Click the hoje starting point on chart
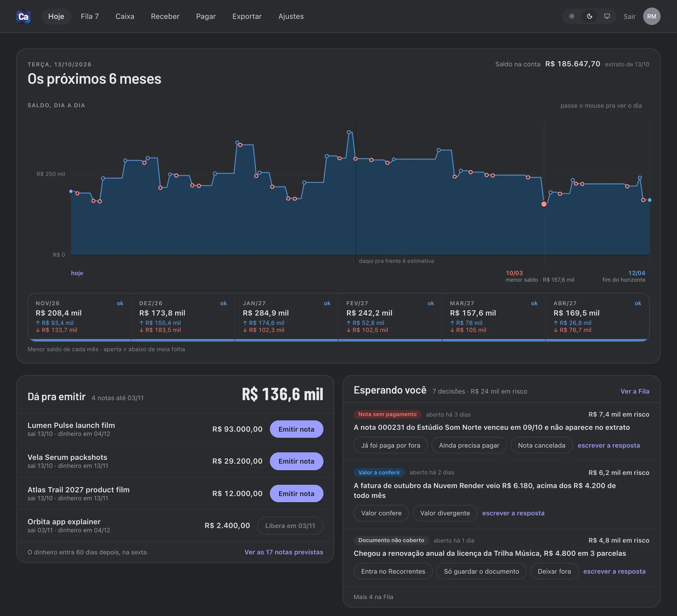 (71, 191)
